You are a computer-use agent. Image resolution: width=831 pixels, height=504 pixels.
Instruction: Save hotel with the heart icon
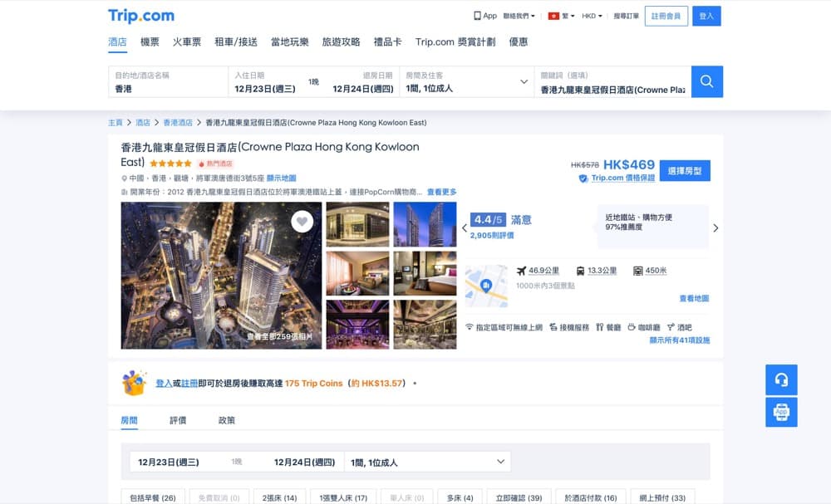[302, 222]
